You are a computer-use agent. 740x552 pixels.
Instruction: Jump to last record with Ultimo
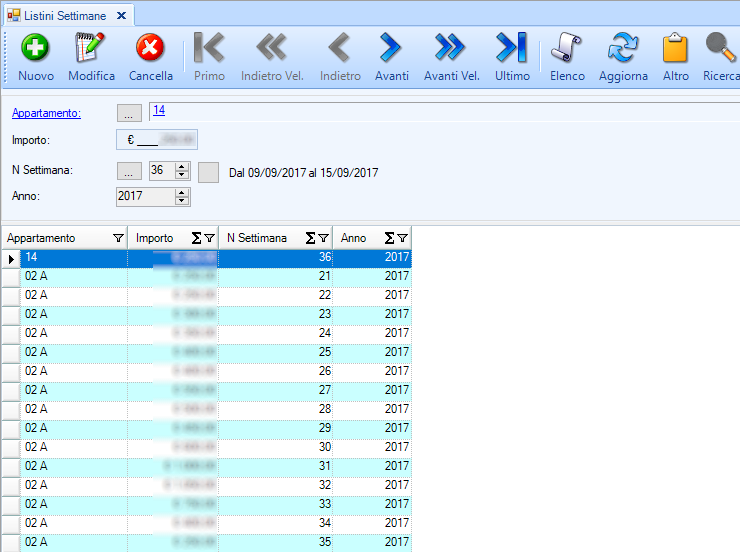click(x=512, y=48)
